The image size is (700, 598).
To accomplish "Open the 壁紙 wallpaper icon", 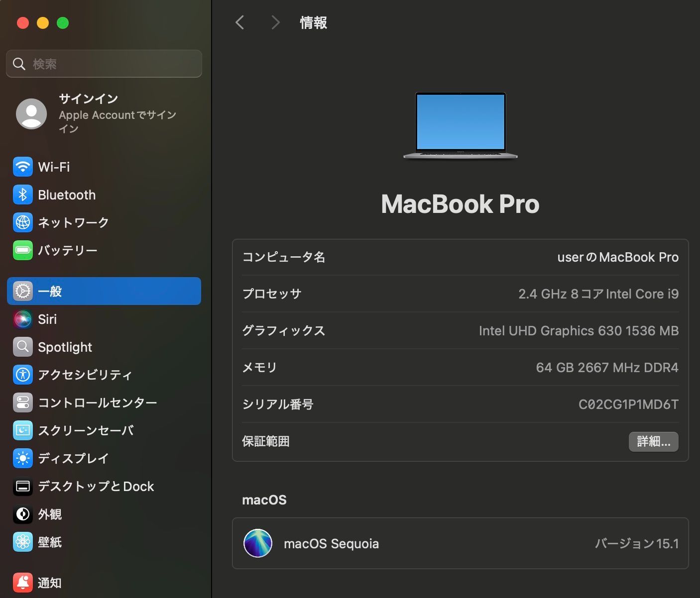I will 23,542.
